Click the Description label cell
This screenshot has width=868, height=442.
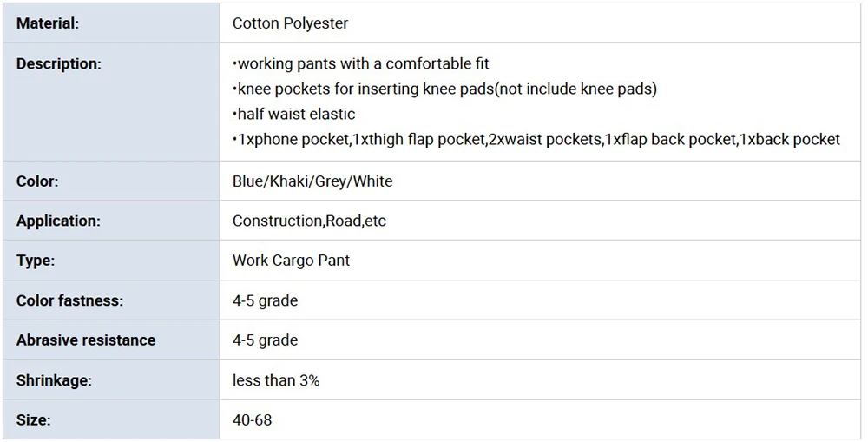(111, 102)
